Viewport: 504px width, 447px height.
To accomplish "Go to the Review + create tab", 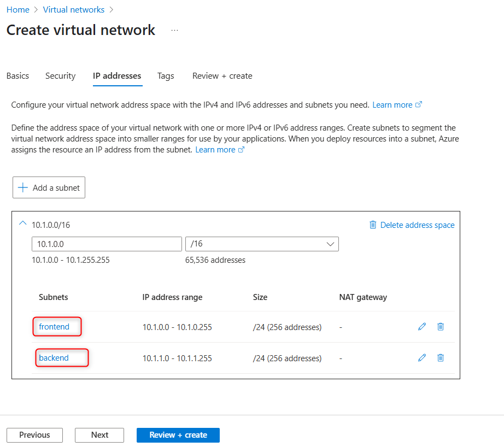I will 222,76.
